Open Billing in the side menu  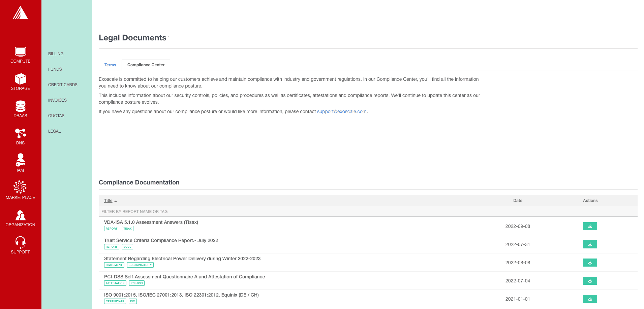pyautogui.click(x=56, y=54)
